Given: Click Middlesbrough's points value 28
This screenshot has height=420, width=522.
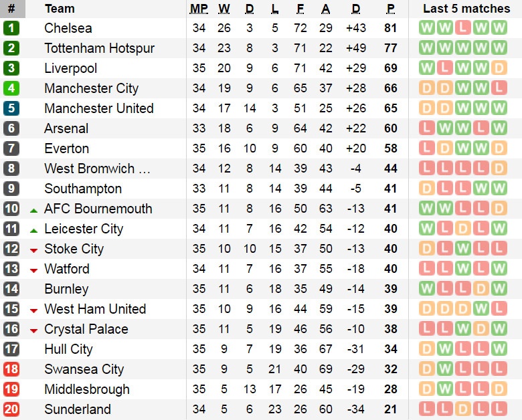Looking at the screenshot, I should click(391, 389).
